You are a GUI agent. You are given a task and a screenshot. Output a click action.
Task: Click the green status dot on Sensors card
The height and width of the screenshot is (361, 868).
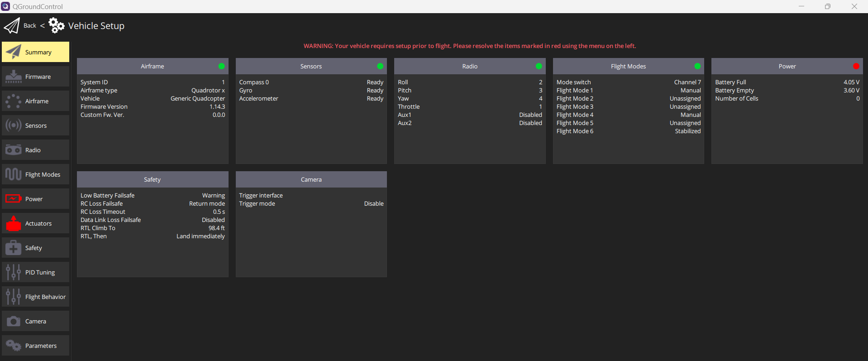click(380, 66)
